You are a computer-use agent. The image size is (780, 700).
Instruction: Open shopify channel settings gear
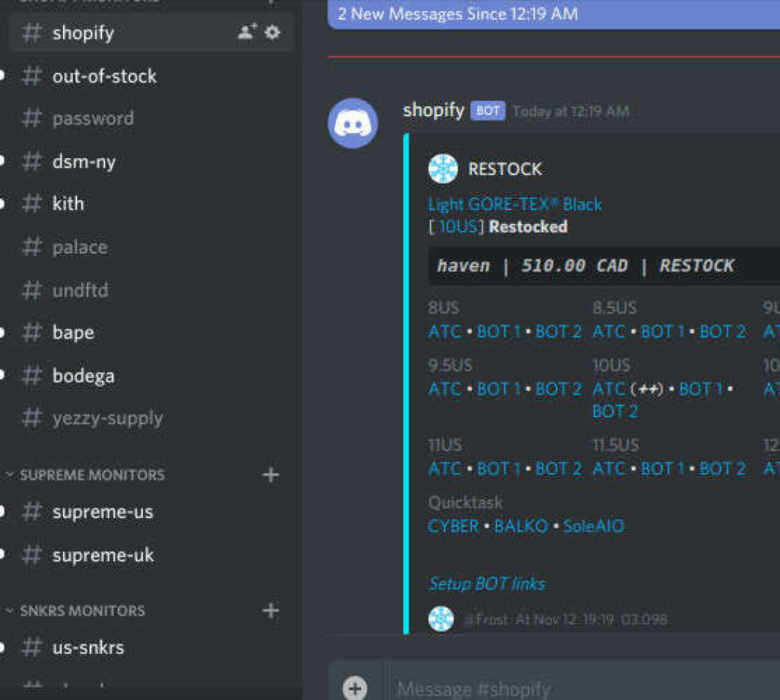[x=272, y=32]
